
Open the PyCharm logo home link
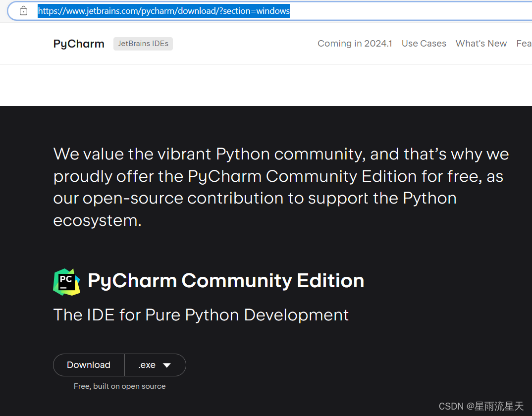[79, 44]
